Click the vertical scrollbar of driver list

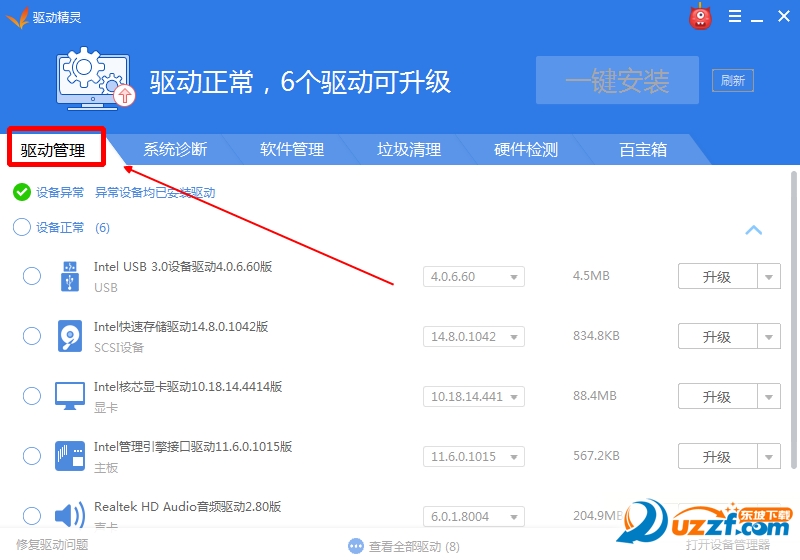click(793, 320)
